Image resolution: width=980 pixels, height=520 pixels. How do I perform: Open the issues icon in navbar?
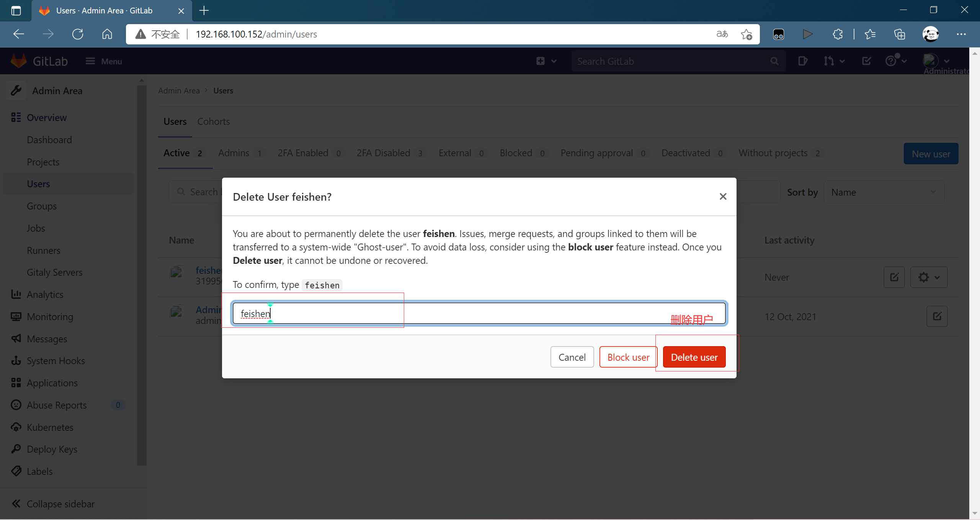(802, 61)
